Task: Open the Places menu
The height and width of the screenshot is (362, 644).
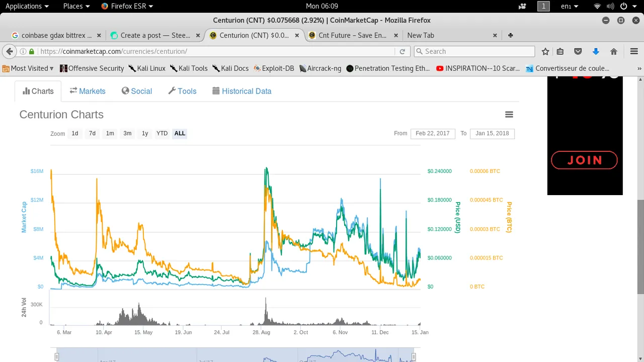Action: click(76, 6)
